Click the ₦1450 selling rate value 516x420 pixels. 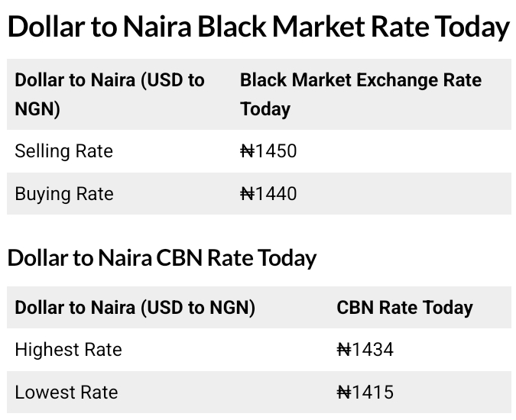coord(268,151)
